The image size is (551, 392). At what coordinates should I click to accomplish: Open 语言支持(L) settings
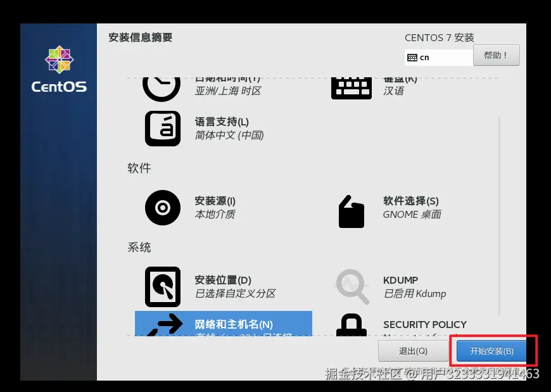(x=222, y=122)
